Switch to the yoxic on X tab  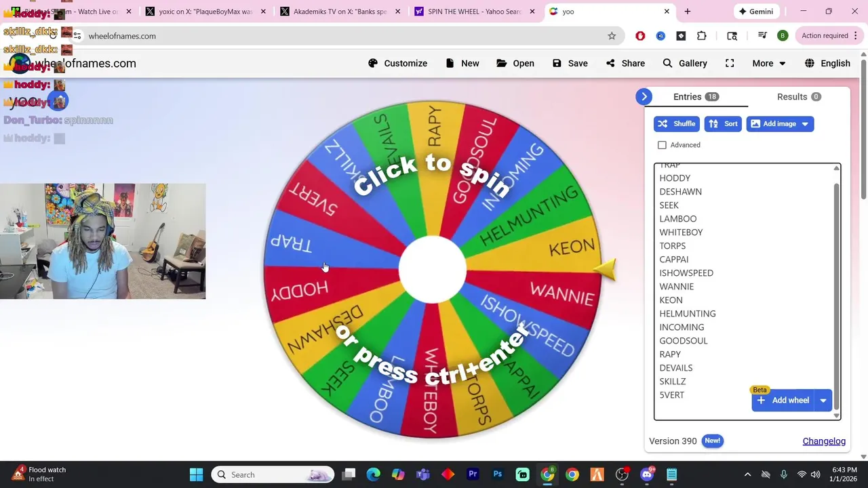click(205, 12)
